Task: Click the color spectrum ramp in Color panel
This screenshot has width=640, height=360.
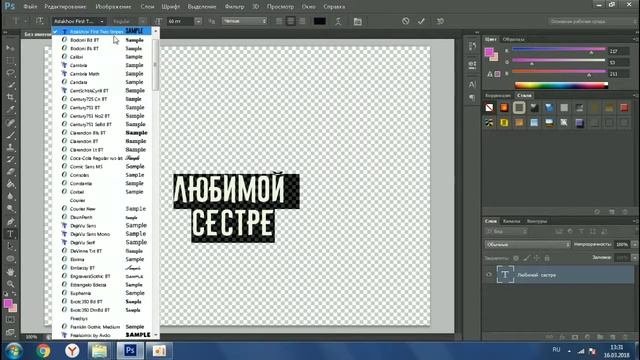Action: [561, 85]
